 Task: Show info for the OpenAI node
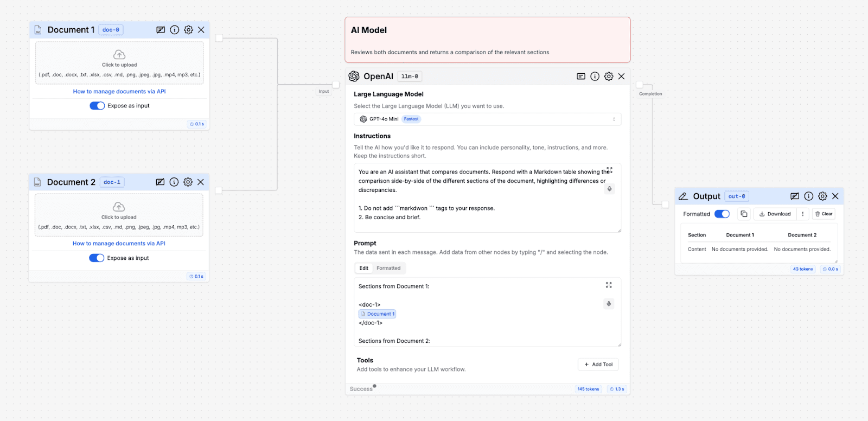595,76
